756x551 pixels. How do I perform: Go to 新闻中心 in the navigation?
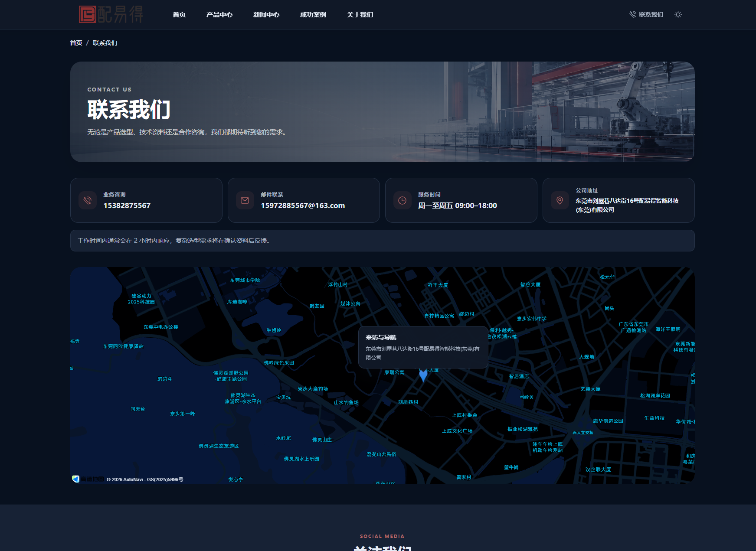pyautogui.click(x=266, y=14)
